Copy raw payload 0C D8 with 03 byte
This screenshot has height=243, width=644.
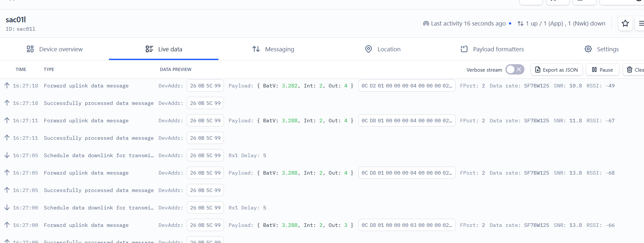pos(407,225)
